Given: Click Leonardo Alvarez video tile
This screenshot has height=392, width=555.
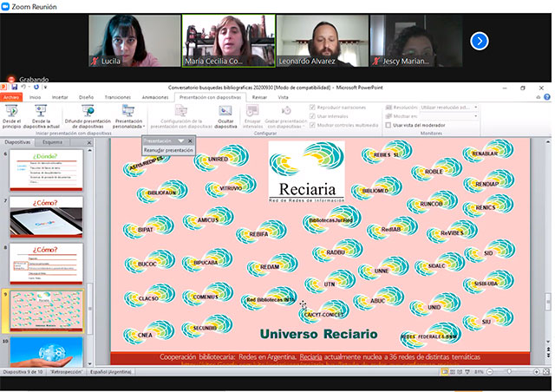Looking at the screenshot, I should click(x=322, y=41).
